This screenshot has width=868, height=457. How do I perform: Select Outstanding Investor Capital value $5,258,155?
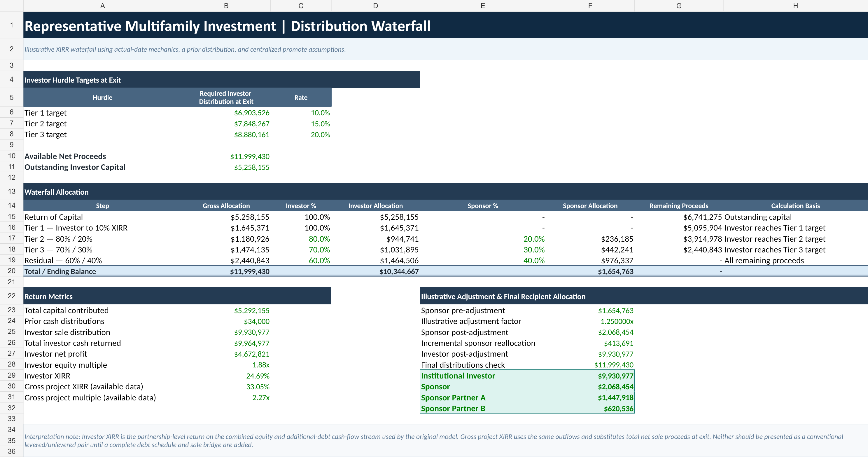(x=252, y=167)
